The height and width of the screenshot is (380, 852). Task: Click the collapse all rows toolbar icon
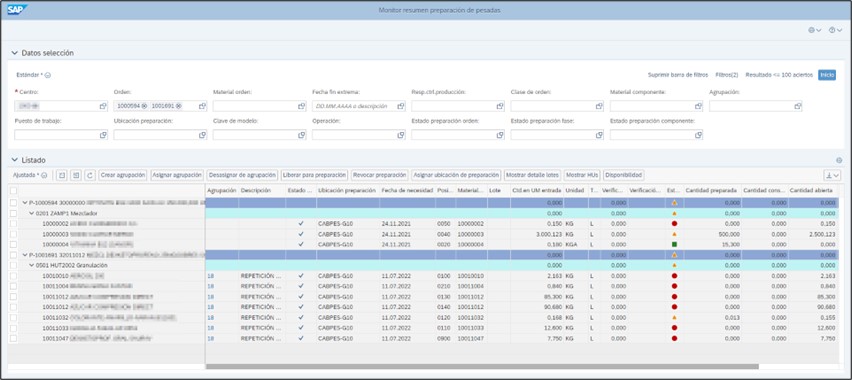click(76, 175)
